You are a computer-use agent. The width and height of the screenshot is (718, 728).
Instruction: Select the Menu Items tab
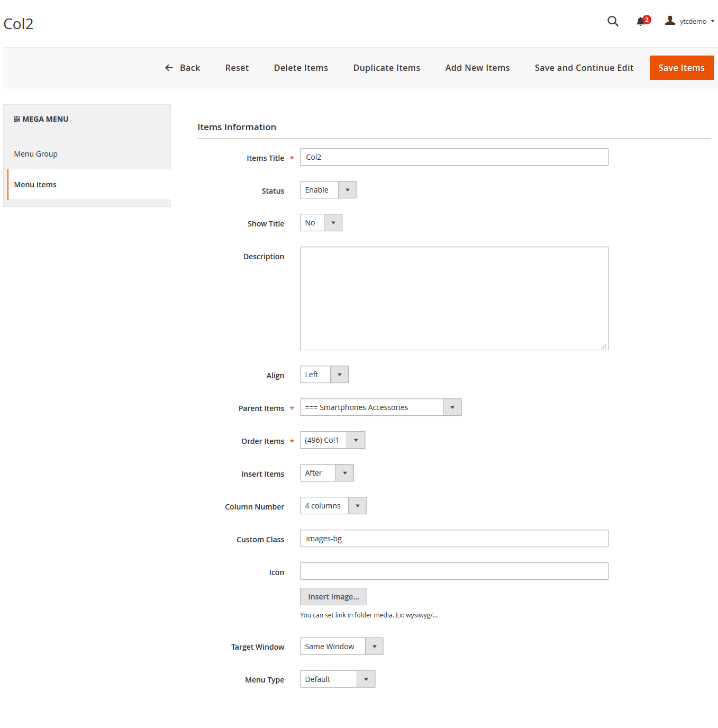(89, 185)
